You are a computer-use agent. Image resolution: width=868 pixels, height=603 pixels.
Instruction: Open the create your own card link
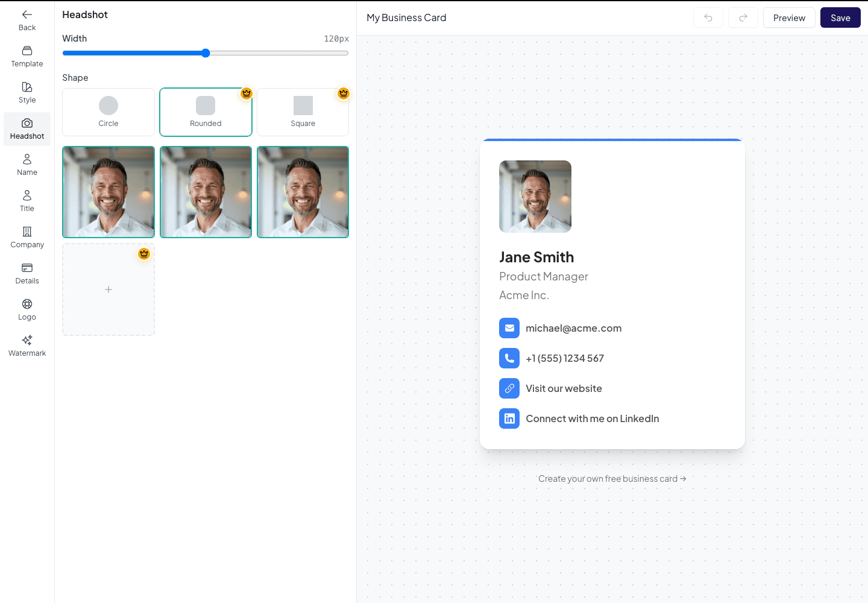pos(612,479)
